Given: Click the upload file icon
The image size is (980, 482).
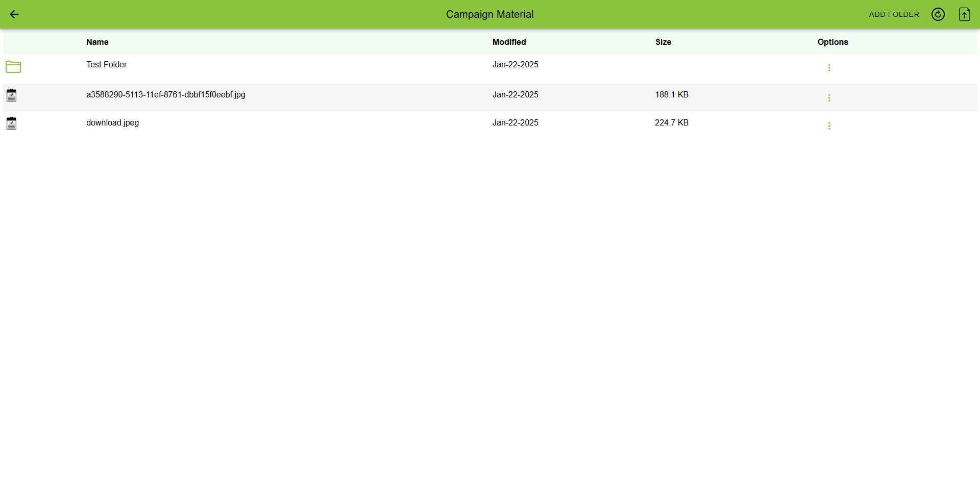Looking at the screenshot, I should (964, 14).
